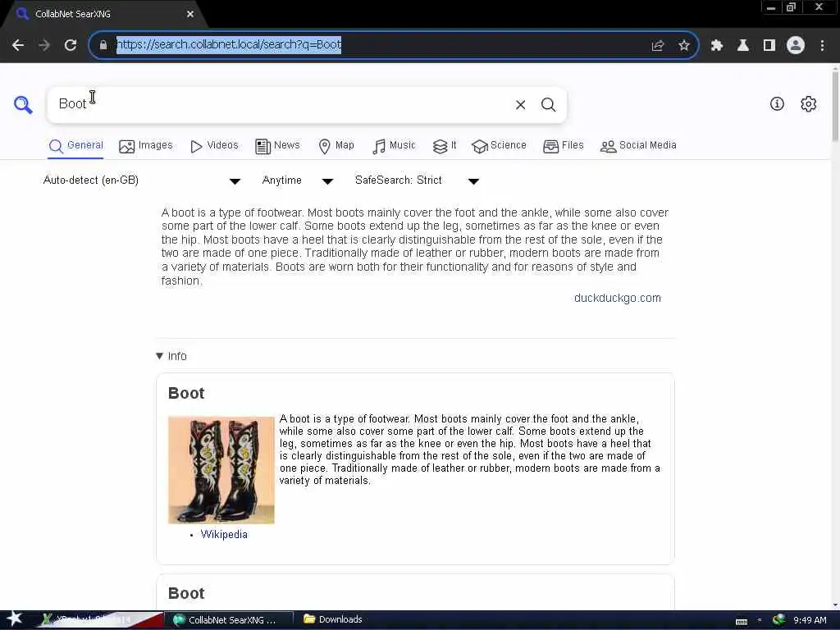Click the browser address bar URL
The width and height of the screenshot is (840, 630).
(229, 44)
